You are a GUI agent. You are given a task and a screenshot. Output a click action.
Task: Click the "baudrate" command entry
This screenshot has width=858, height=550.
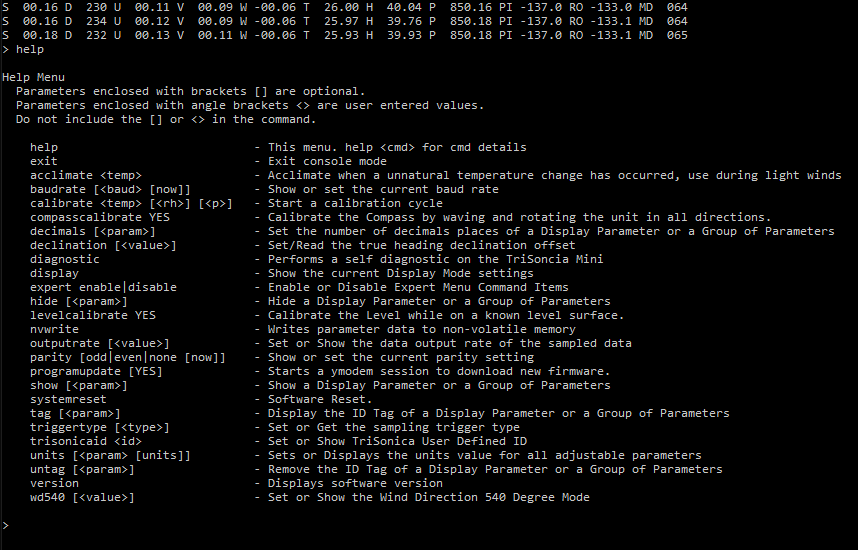111,189
